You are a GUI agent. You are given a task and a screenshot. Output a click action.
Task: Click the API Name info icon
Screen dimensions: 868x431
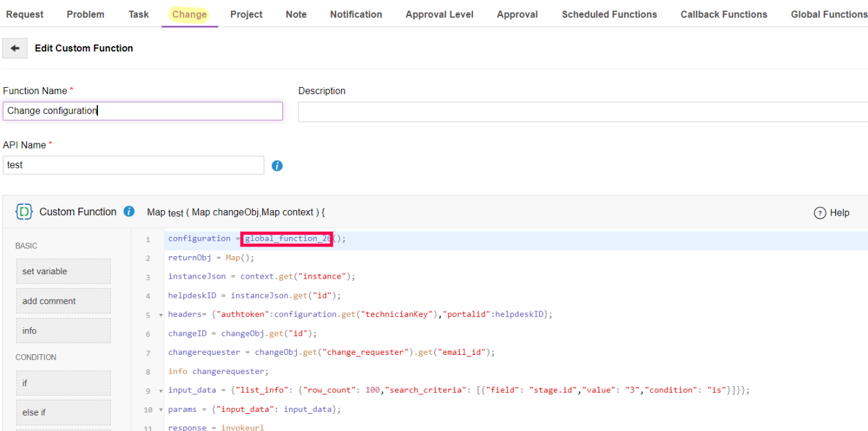coord(277,166)
